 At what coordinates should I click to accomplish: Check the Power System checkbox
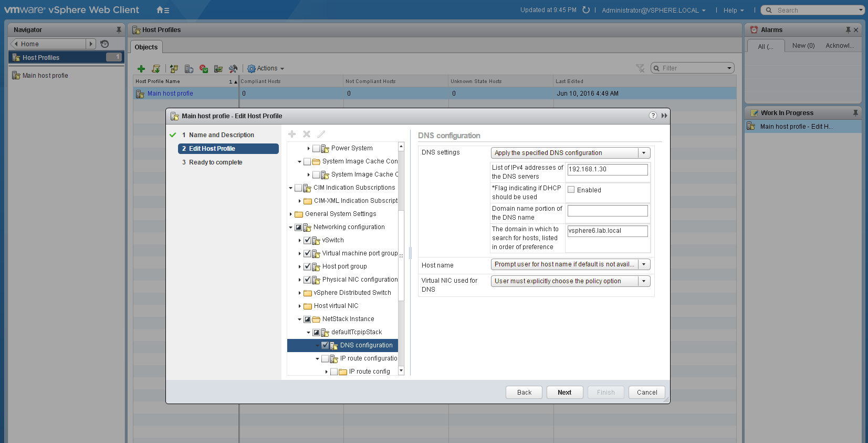pos(316,148)
